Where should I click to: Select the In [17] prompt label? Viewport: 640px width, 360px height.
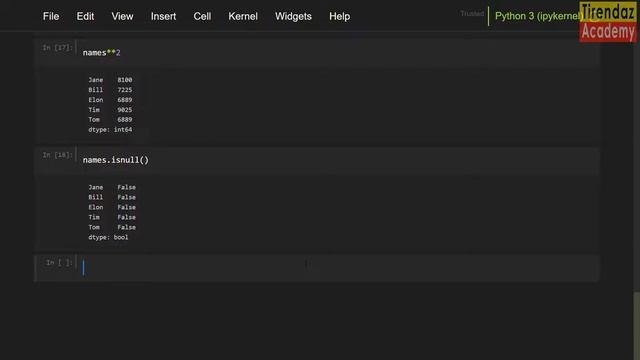point(57,48)
